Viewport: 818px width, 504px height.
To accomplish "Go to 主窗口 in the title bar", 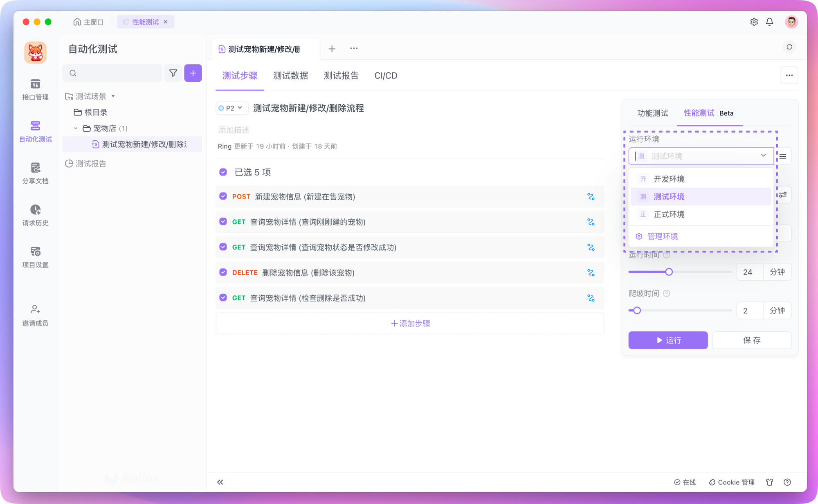I will click(x=88, y=22).
